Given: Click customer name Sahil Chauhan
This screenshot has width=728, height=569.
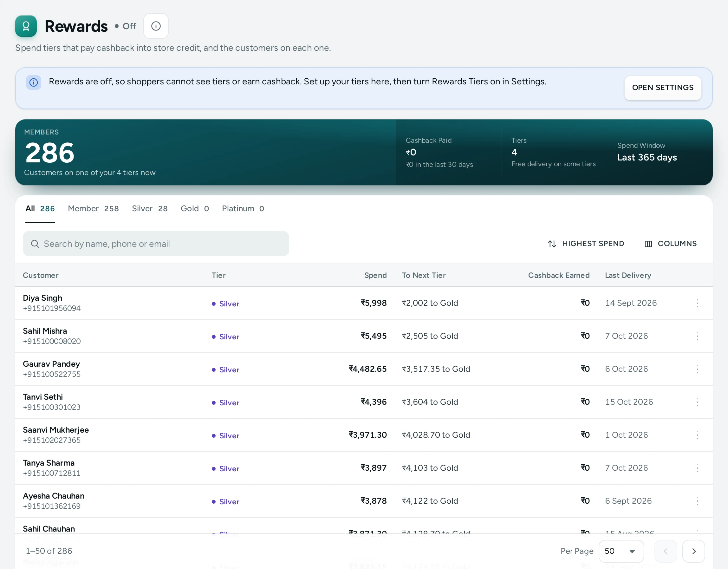Looking at the screenshot, I should click(49, 529).
